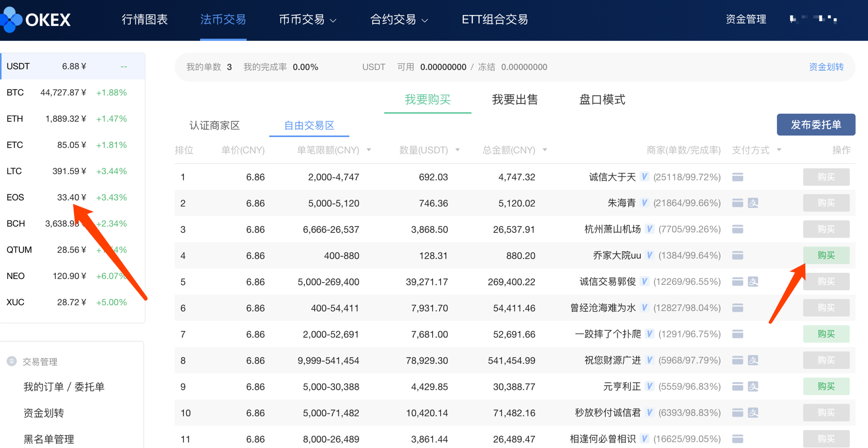This screenshot has width=868, height=448.
Task: Select XUC in the coin list
Action: point(73,302)
